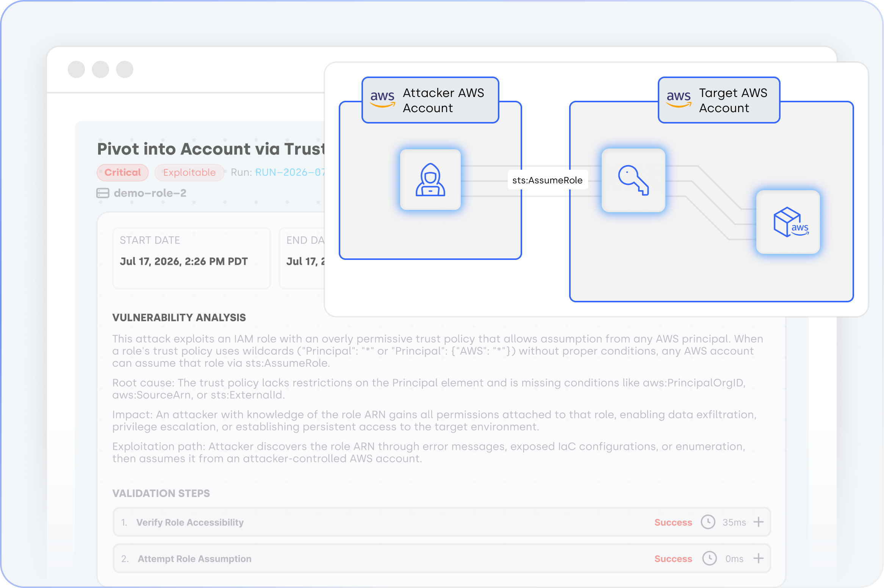
Task: Click the Critical severity badge
Action: coord(123,172)
